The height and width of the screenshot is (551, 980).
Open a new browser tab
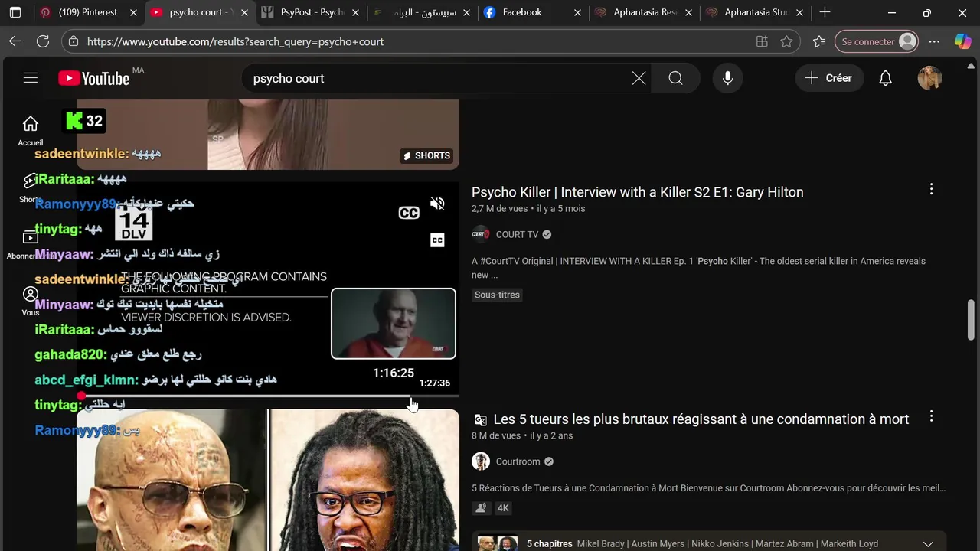click(825, 12)
